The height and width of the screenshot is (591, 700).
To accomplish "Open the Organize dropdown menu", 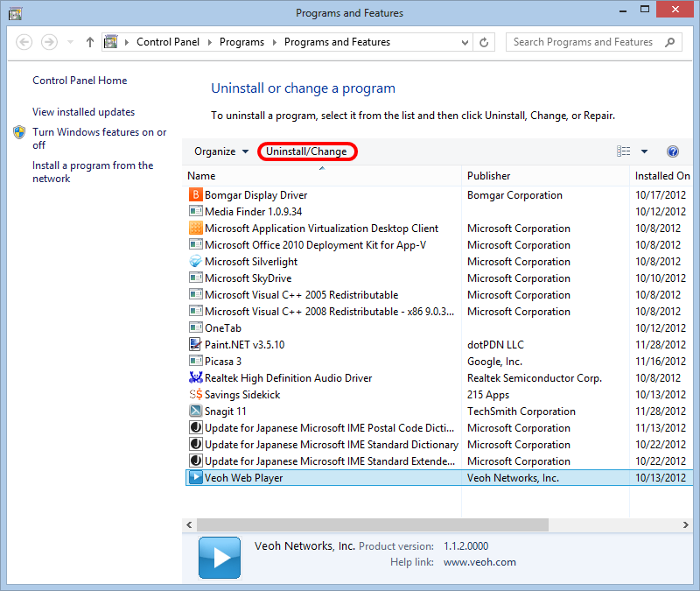I will coord(221,151).
